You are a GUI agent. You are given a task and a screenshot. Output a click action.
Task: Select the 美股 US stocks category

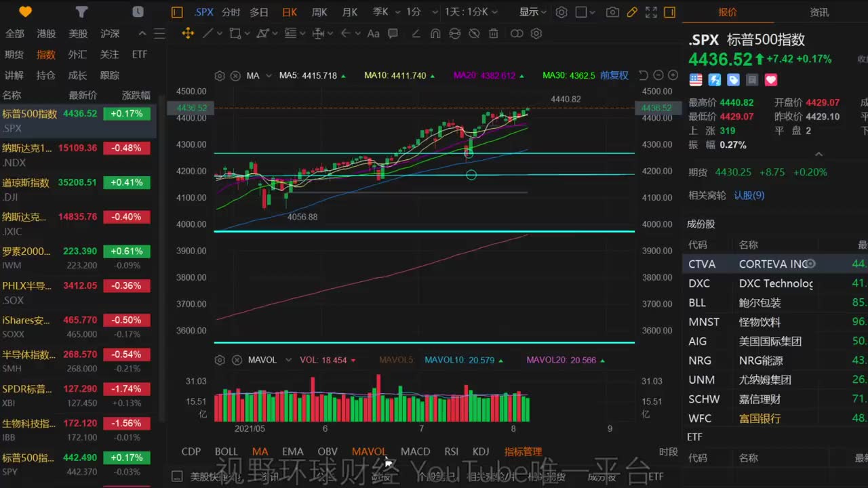pos(78,34)
